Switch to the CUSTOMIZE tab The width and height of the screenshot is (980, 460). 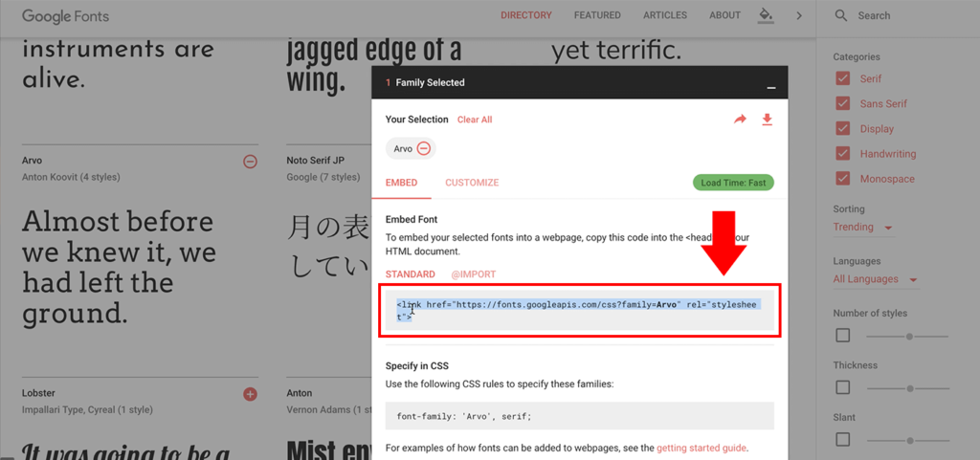coord(472,183)
